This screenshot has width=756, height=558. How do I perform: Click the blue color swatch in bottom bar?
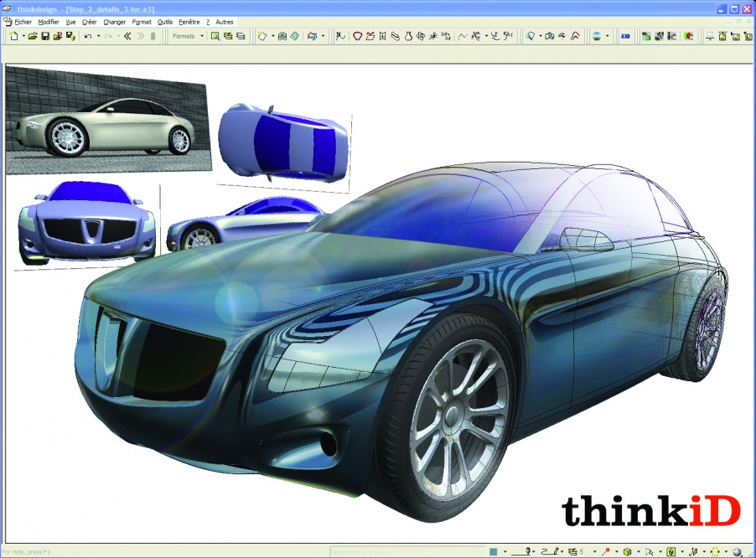pyautogui.click(x=493, y=552)
